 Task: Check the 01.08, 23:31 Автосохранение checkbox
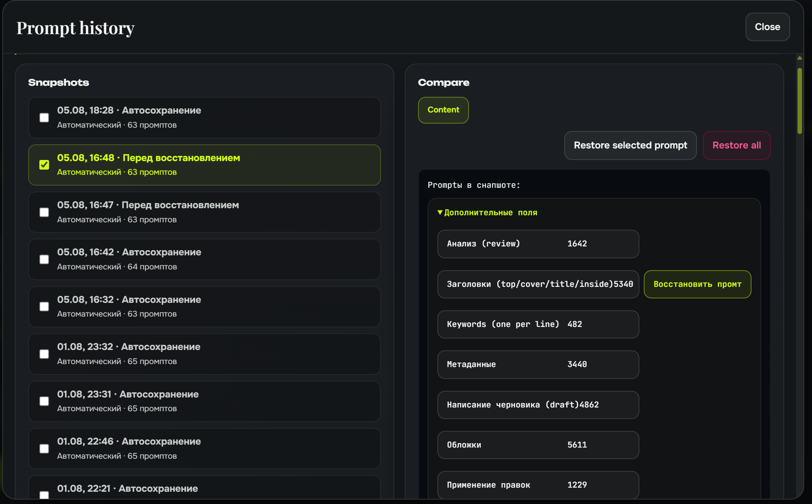44,401
